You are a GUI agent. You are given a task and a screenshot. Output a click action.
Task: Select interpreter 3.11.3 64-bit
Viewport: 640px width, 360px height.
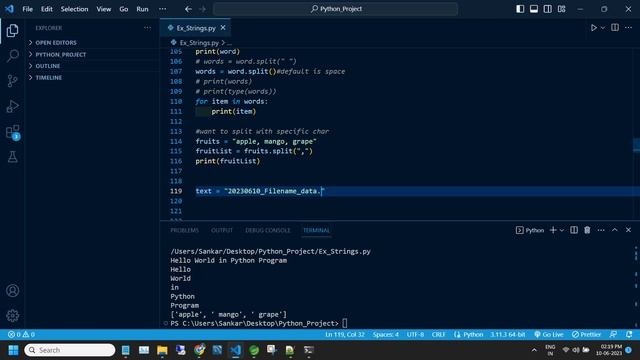(508, 334)
